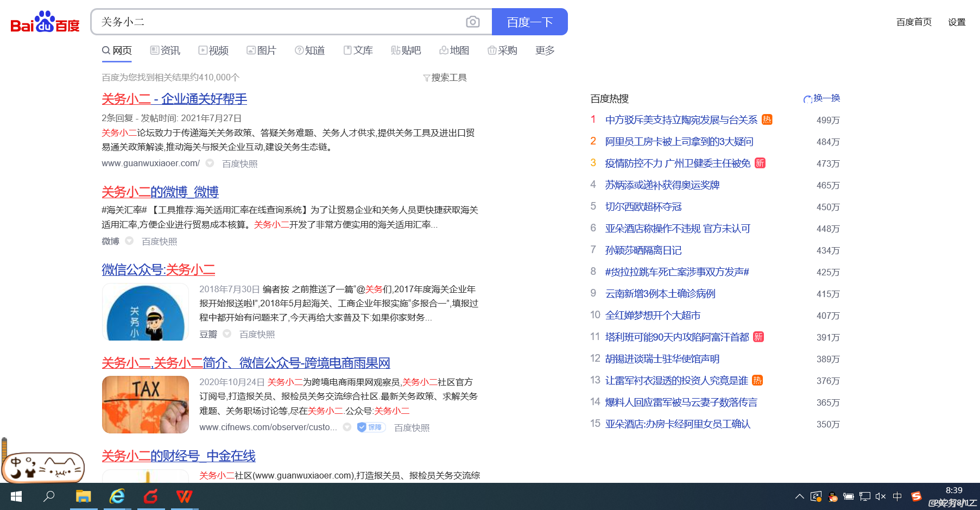The image size is (980, 510).
Task: Open the red G browser icon on the taskbar
Action: click(x=151, y=496)
